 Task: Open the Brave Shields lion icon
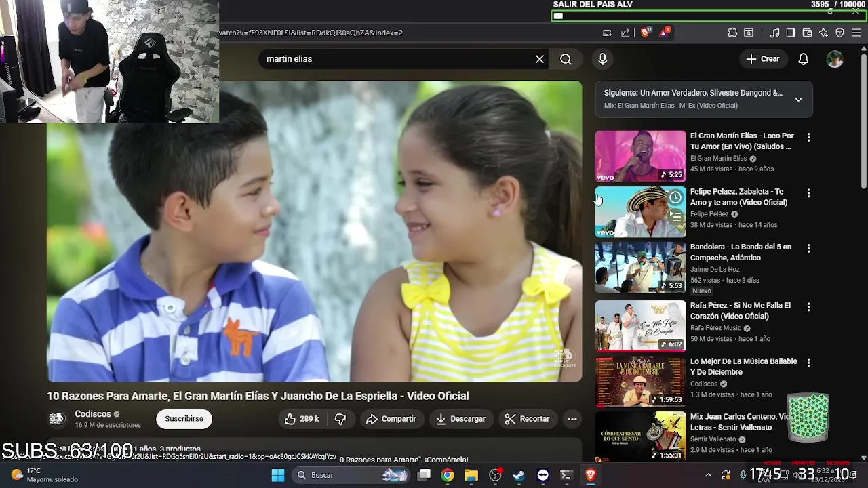point(645,32)
